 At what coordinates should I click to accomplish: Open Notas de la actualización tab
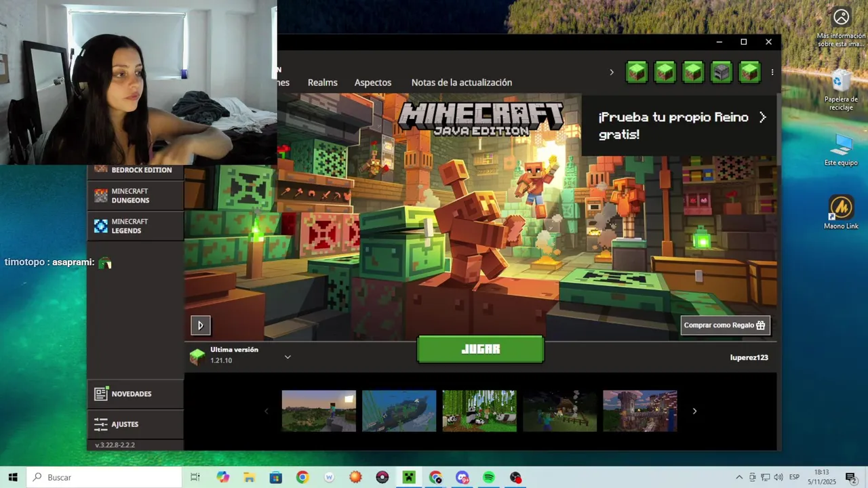[x=462, y=82]
